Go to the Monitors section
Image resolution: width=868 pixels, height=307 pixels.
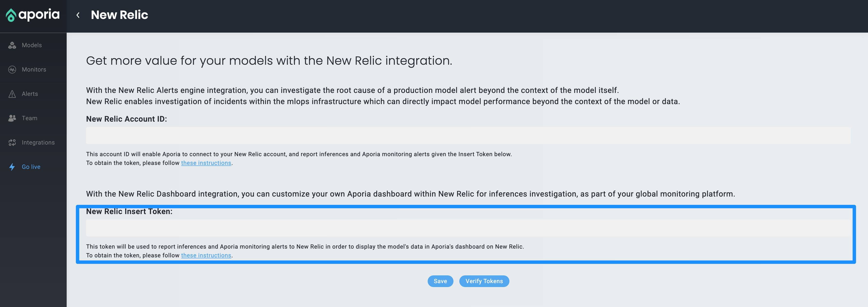pyautogui.click(x=34, y=70)
